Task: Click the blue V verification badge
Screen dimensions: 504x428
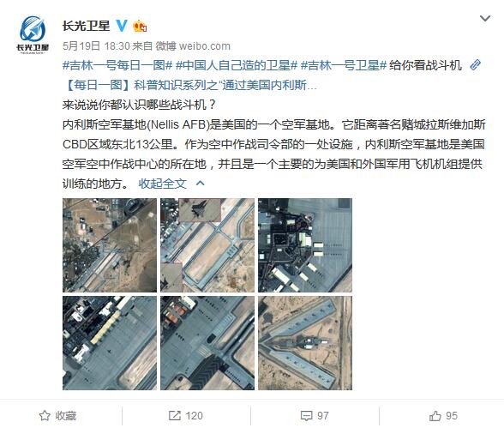Action: (122, 26)
